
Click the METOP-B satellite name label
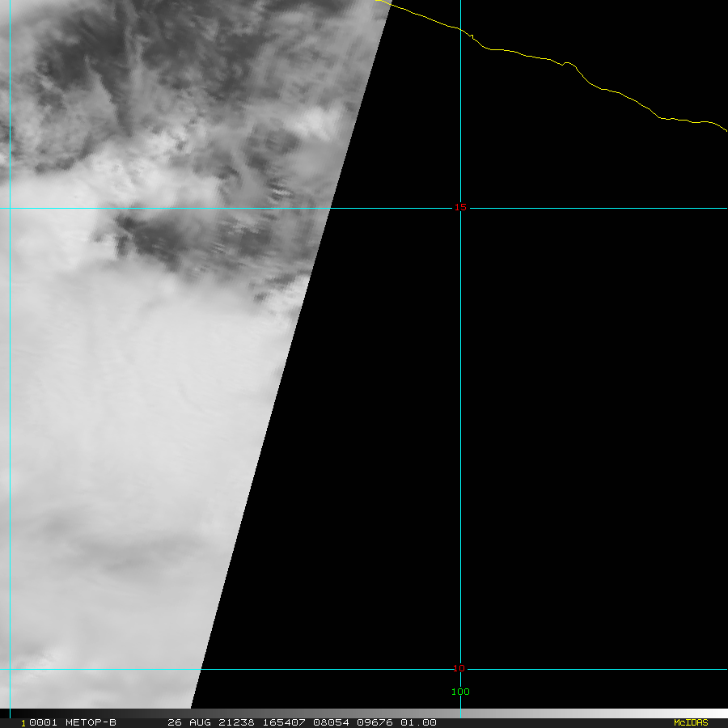tap(91, 722)
